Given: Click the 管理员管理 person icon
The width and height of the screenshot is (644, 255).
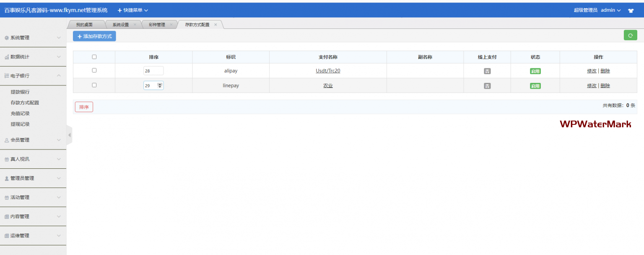Looking at the screenshot, I should click(x=7, y=178).
